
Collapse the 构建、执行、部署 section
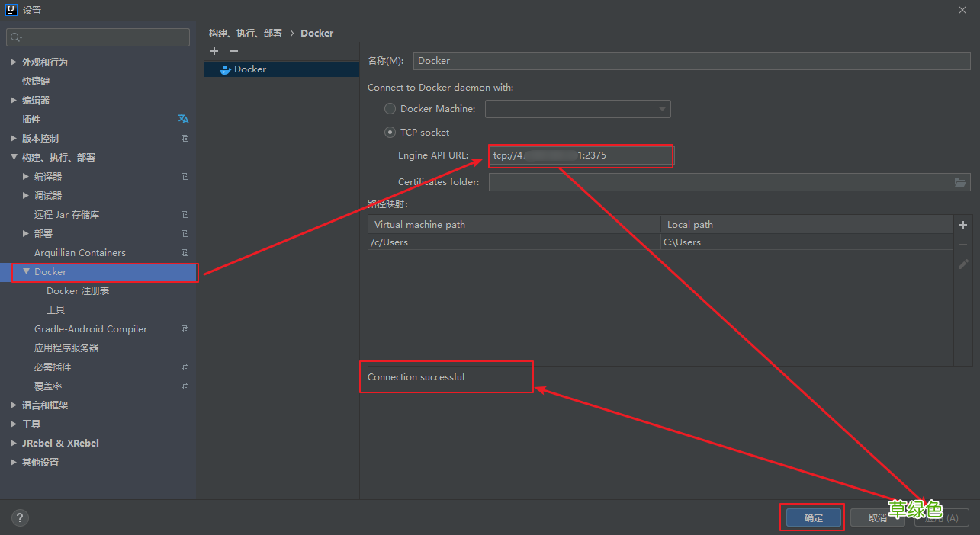point(14,158)
